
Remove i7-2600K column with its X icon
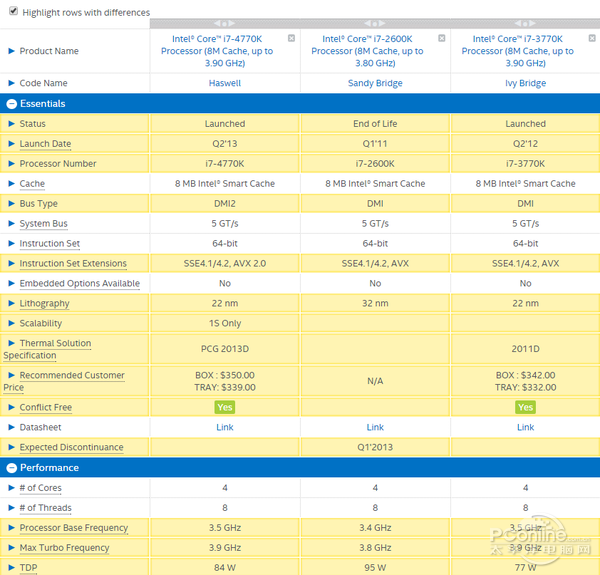[441, 38]
